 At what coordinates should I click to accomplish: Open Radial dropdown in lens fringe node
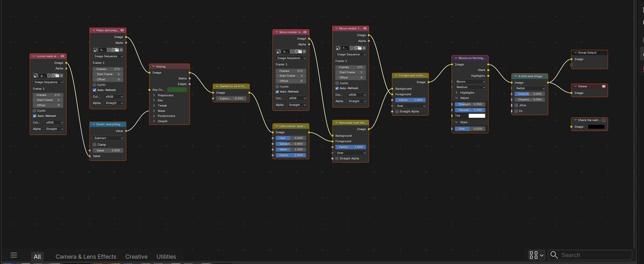530,88
